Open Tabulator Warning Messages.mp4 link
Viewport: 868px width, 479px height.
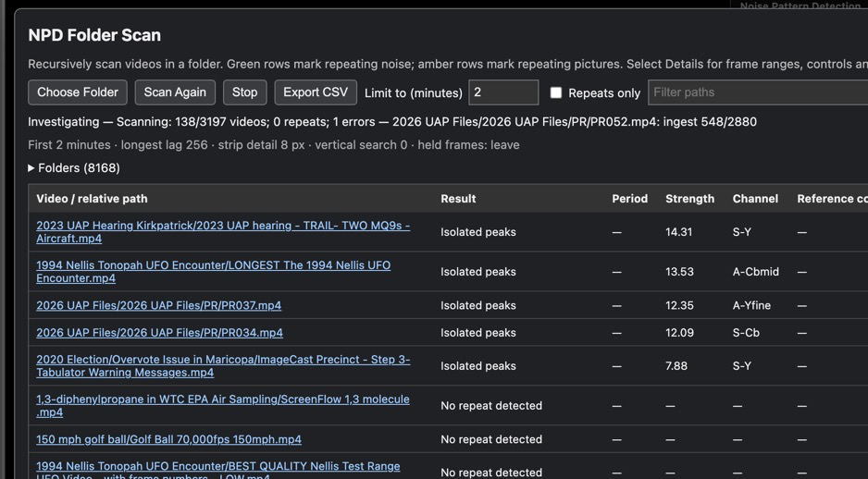[223, 365]
